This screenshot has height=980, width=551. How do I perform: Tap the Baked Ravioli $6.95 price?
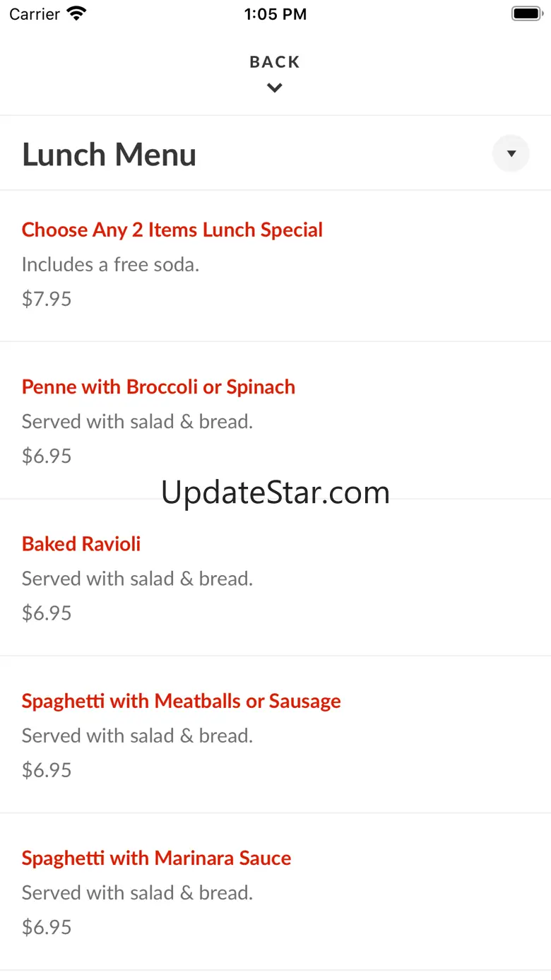click(47, 613)
